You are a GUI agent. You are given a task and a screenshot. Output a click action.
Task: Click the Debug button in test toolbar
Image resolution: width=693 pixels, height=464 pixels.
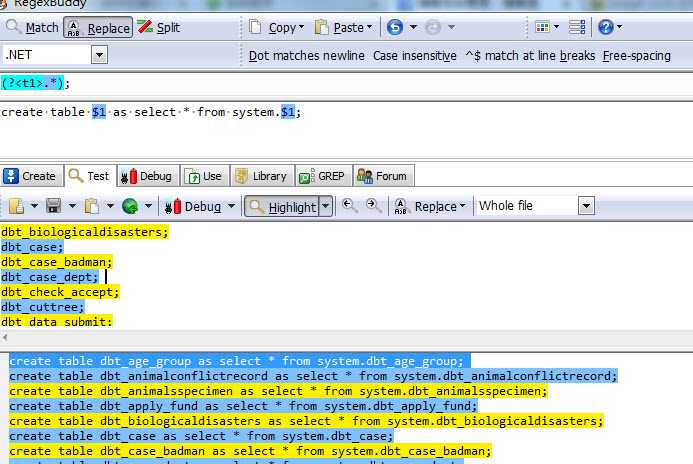pyautogui.click(x=193, y=206)
